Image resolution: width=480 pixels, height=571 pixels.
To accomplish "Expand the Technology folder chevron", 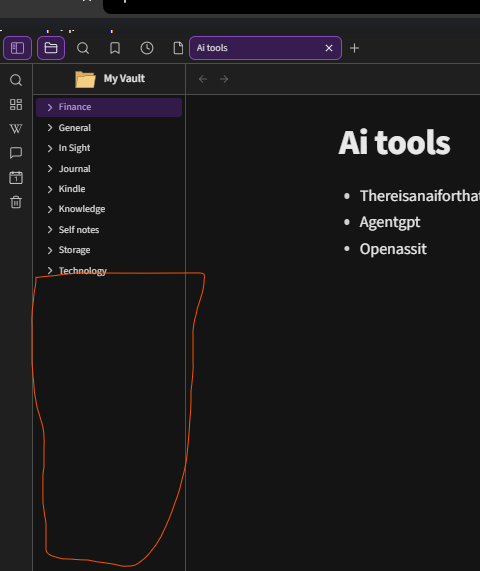I will click(50, 270).
